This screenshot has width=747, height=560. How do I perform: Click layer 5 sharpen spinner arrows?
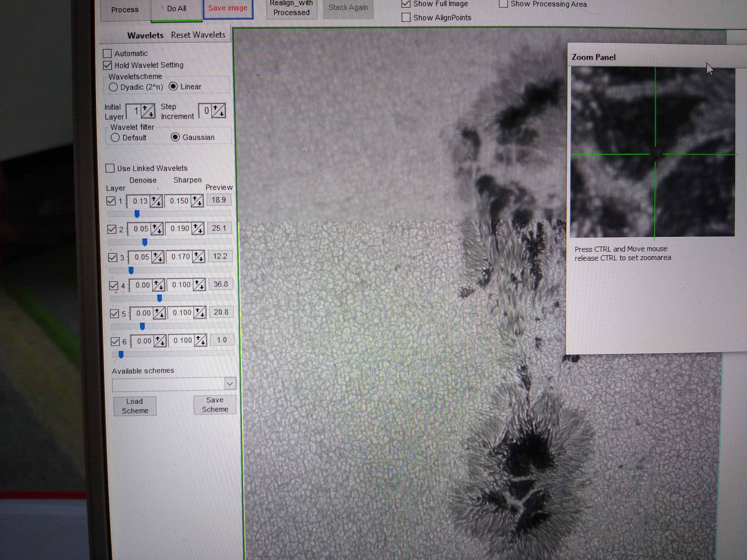coord(200,313)
